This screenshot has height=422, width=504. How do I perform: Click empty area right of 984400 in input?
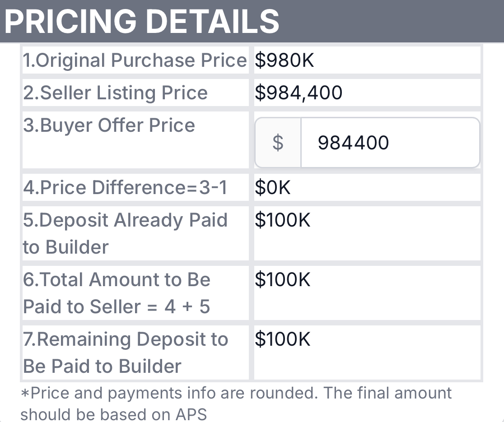coord(434,143)
